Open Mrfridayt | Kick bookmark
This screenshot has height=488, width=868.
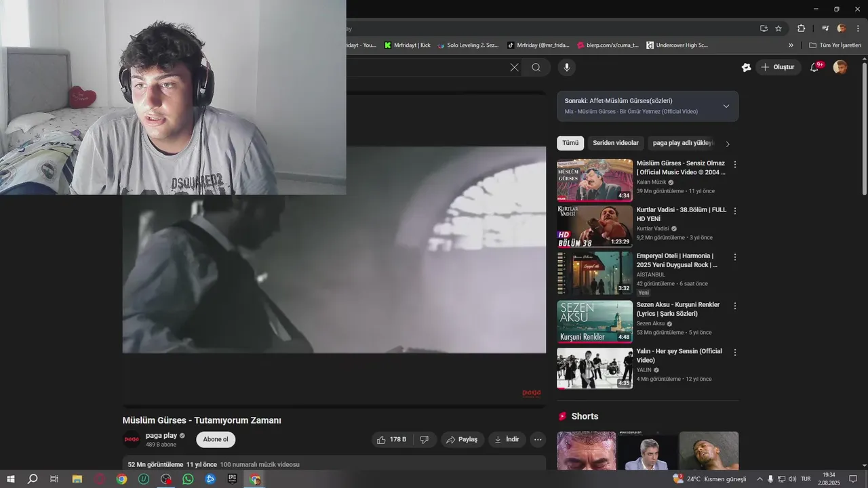pyautogui.click(x=408, y=45)
